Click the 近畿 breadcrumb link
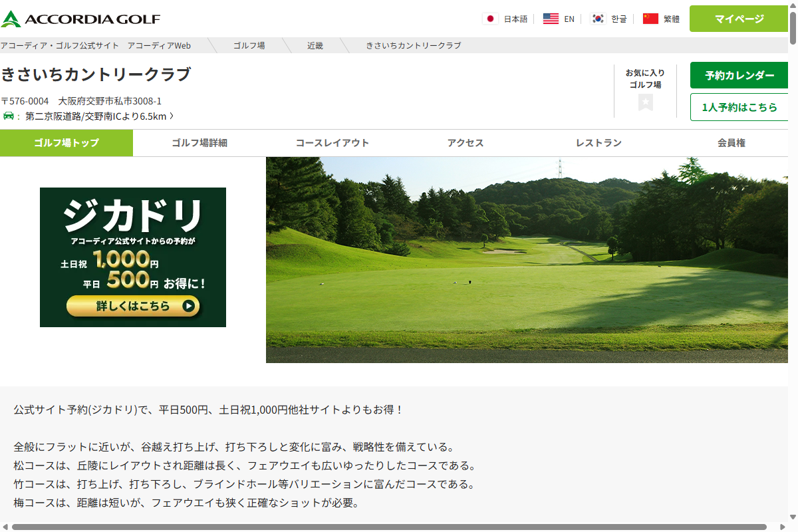The width and height of the screenshot is (798, 532). tap(315, 45)
